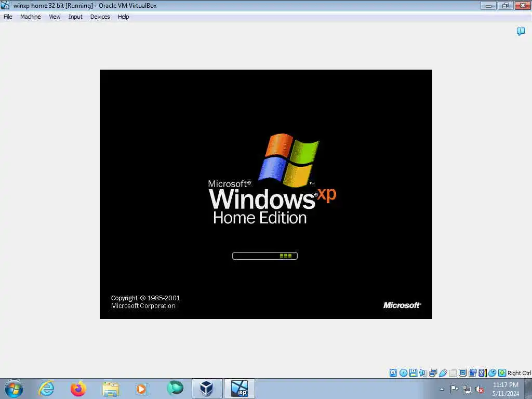The image size is (532, 399).
Task: Restore down the VirtualBox VM window
Action: pos(505,5)
